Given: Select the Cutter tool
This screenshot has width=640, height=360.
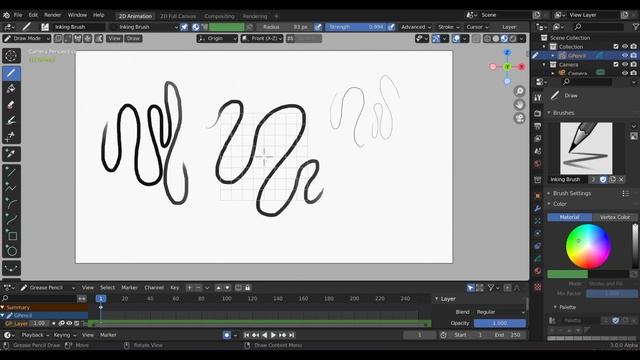Looking at the screenshot, I should (11, 136).
